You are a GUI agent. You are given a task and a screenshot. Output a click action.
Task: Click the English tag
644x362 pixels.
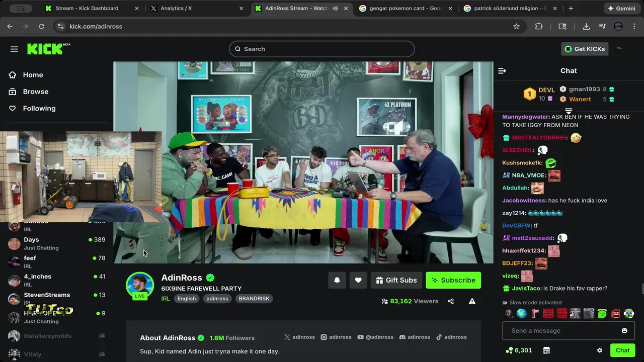[x=186, y=299]
